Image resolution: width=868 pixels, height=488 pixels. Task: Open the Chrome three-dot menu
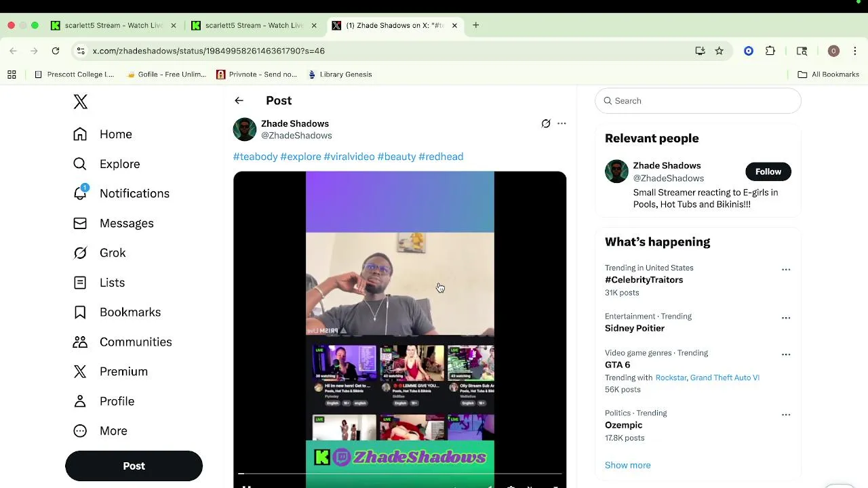coord(854,51)
